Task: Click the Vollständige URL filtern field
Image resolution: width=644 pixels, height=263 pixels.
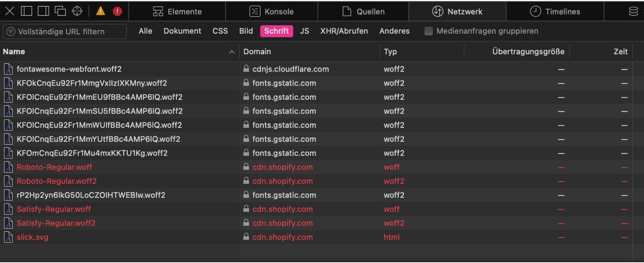Action: [65, 32]
